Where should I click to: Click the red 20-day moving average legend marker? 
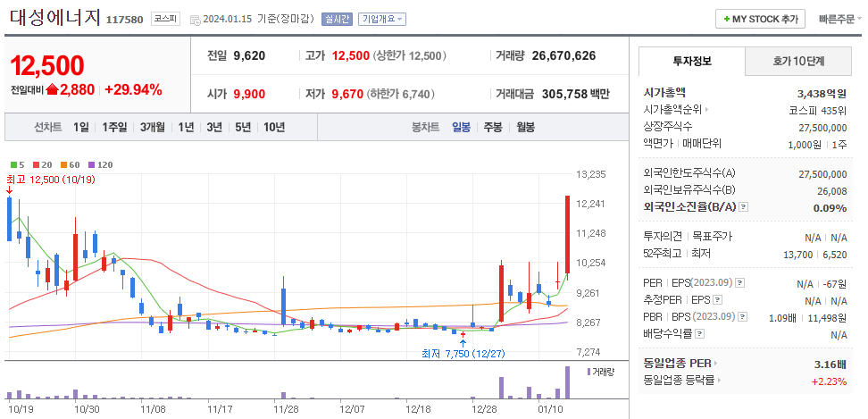pos(36,165)
